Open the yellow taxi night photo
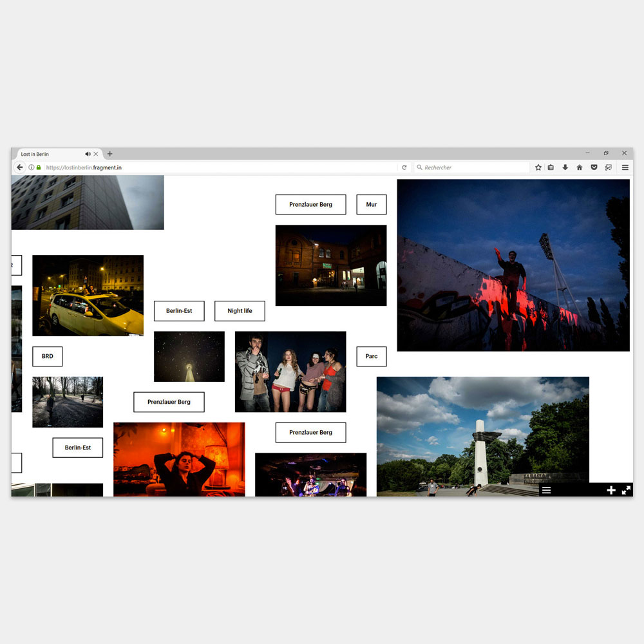The image size is (644, 644). coord(88,296)
